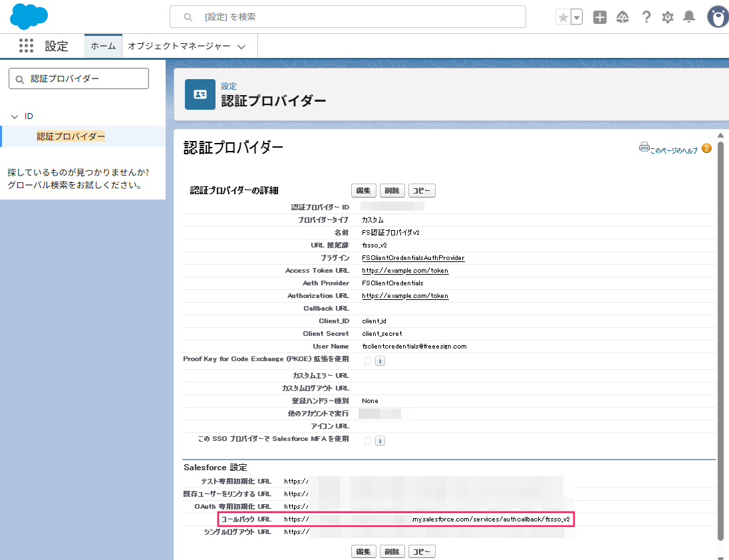Click the search magnifier in the header
The width and height of the screenshot is (729, 560).
188,17
